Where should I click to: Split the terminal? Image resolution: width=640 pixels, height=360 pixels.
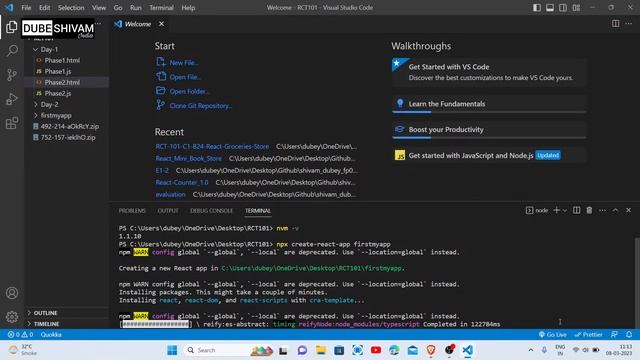[576, 210]
